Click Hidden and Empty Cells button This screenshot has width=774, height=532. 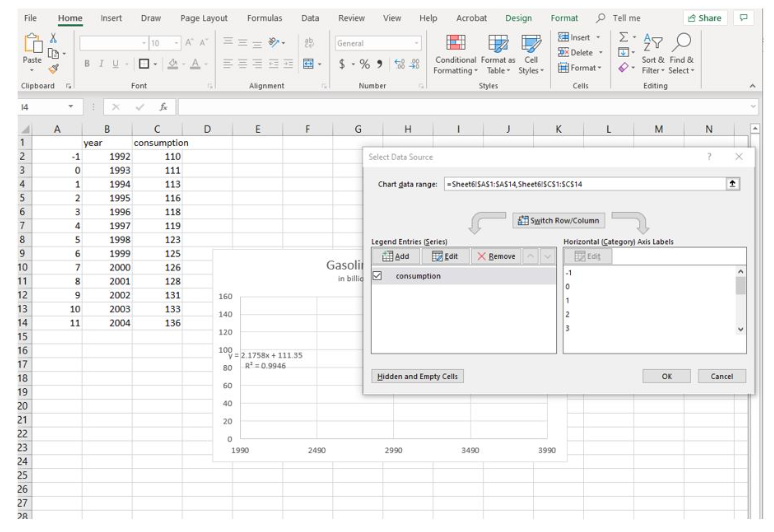pos(417,376)
